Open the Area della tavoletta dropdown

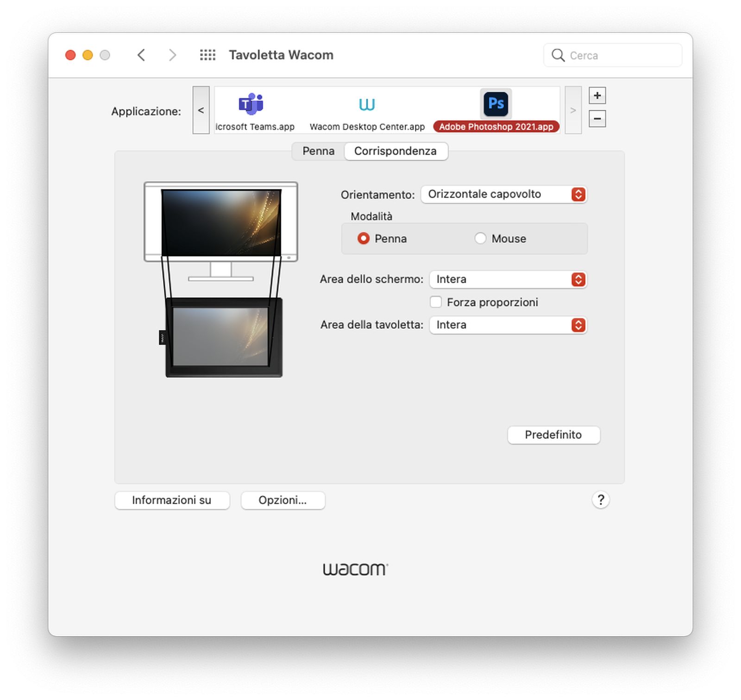click(509, 325)
